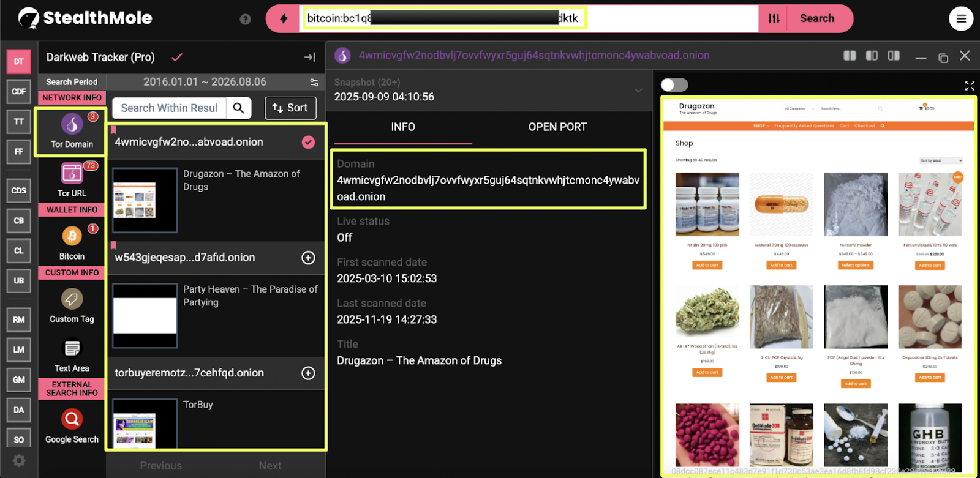This screenshot has width=980, height=478.
Task: Deselect the 4wmicvgfw2no...abvoad.onion result
Action: (x=308, y=142)
